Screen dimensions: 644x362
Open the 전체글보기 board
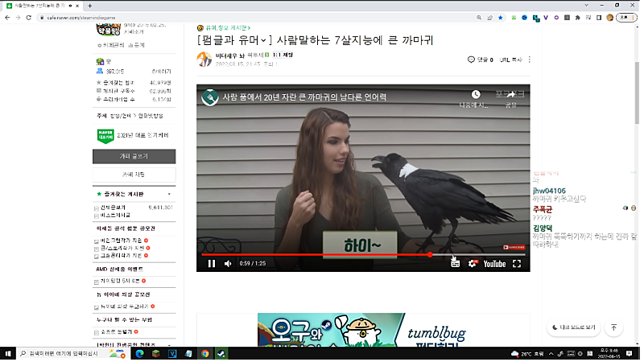pos(113,208)
